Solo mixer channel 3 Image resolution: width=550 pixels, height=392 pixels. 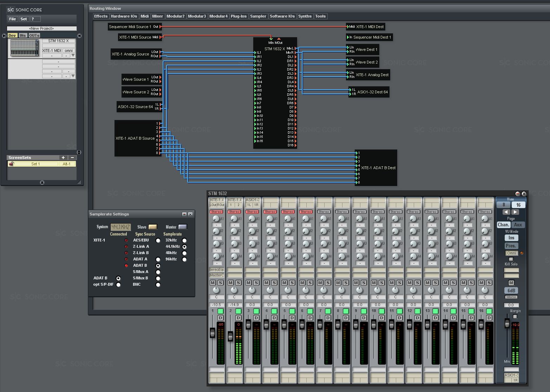point(256,283)
